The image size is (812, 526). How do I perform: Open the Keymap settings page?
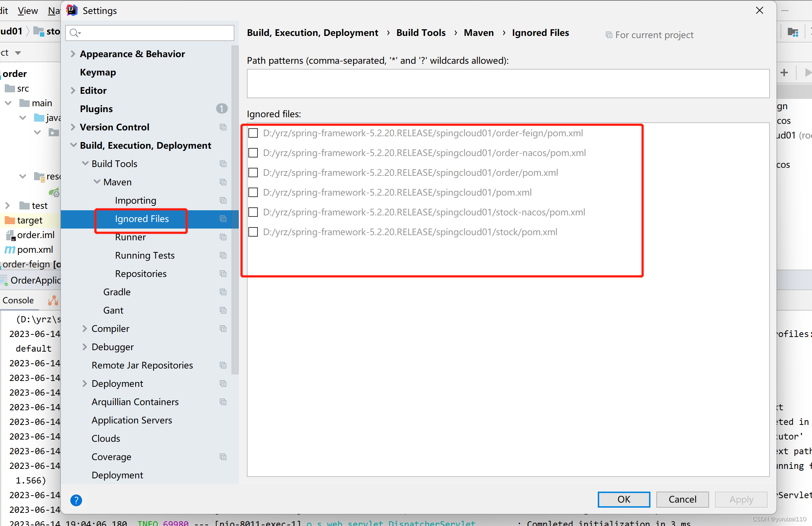click(98, 72)
